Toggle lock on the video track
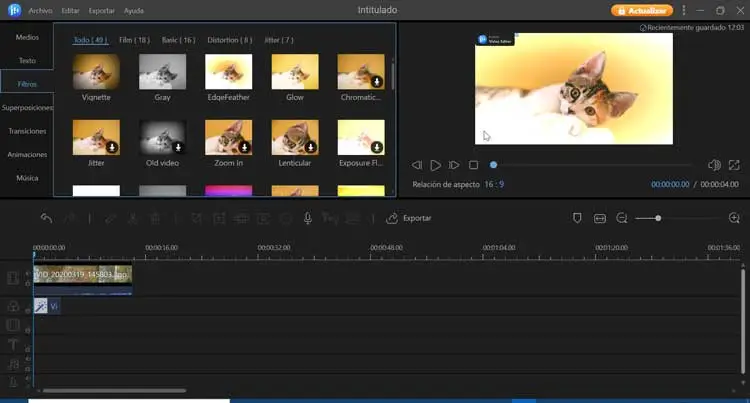This screenshot has width=750, height=403. click(x=27, y=283)
